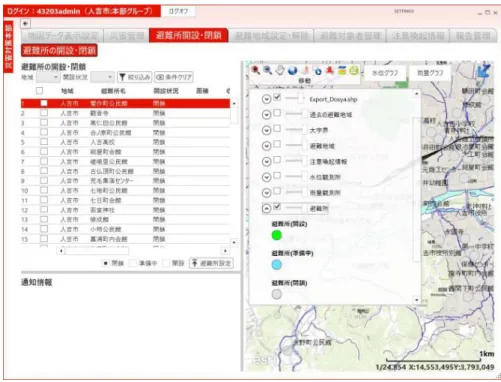Adjust the Export_Dosya.shp opacity slider
The image size is (501, 382).
pos(295,98)
